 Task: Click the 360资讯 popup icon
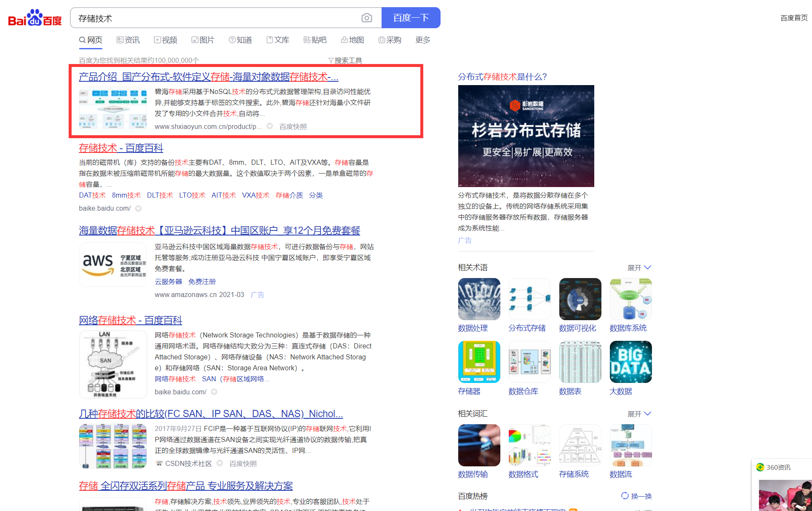click(760, 467)
